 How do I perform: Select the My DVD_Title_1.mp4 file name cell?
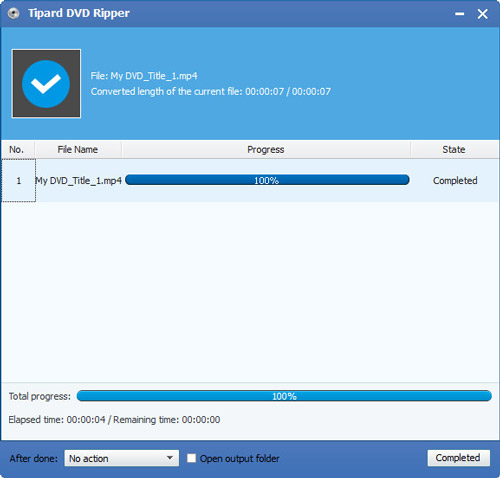[x=79, y=181]
